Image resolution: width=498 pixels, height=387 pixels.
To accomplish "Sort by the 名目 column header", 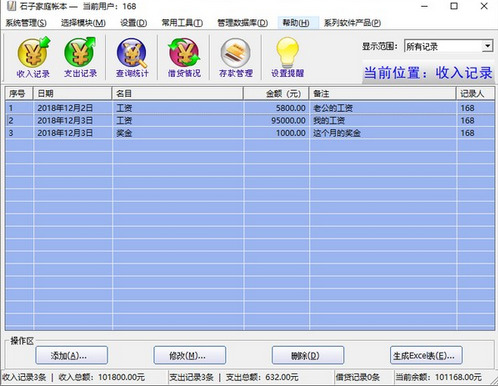I will click(x=178, y=94).
